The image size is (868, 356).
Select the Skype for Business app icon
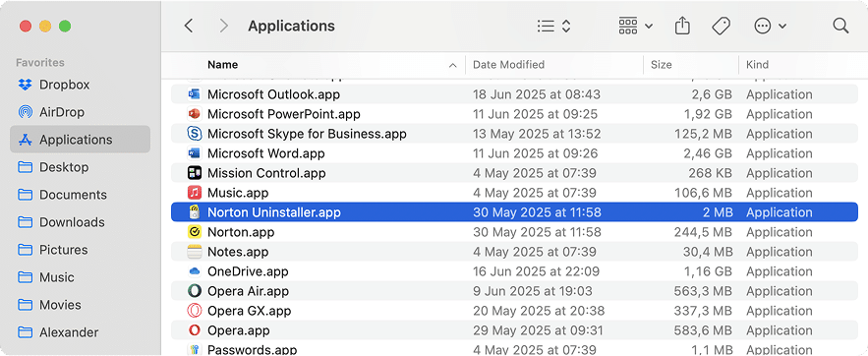[195, 134]
